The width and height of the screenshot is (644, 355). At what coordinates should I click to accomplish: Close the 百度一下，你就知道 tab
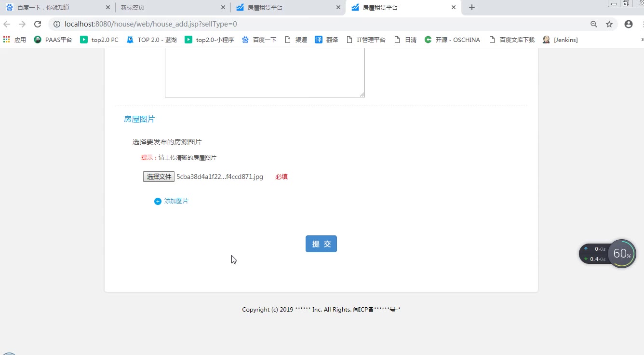pos(108,7)
